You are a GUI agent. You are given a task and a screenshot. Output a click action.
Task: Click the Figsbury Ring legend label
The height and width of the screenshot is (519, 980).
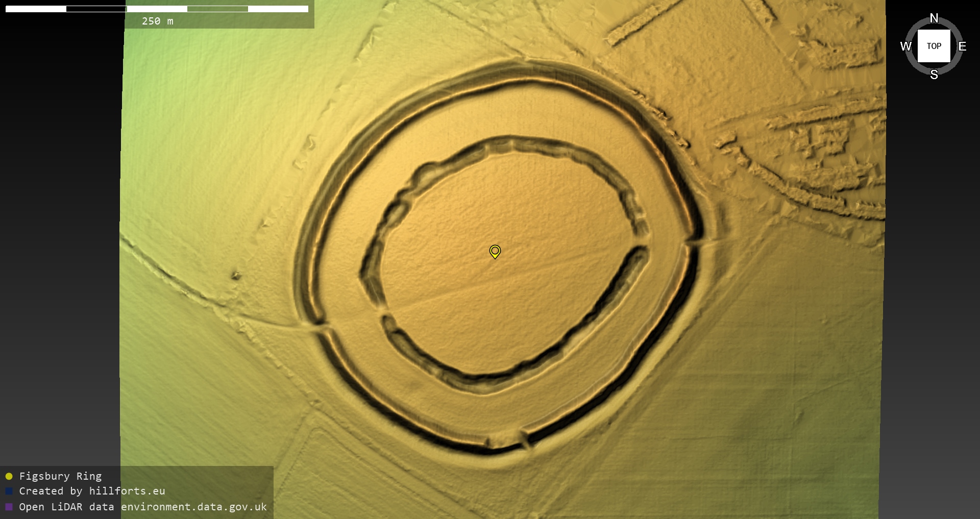pyautogui.click(x=60, y=476)
